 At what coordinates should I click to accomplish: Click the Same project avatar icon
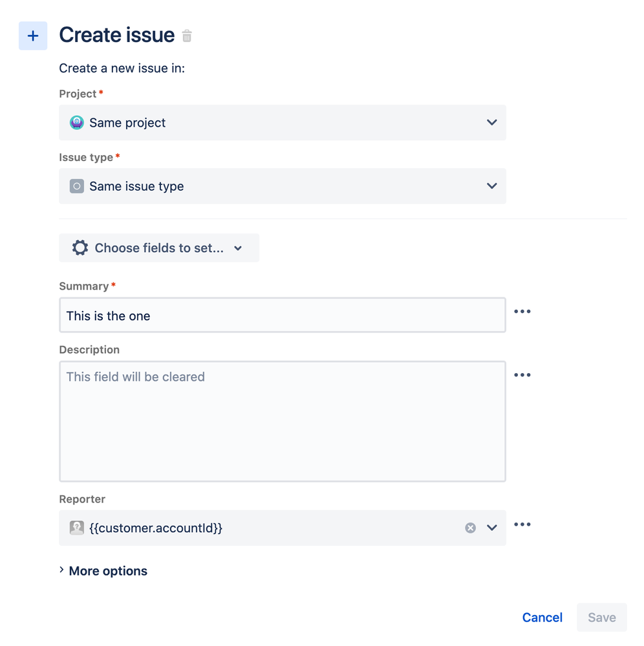click(76, 122)
